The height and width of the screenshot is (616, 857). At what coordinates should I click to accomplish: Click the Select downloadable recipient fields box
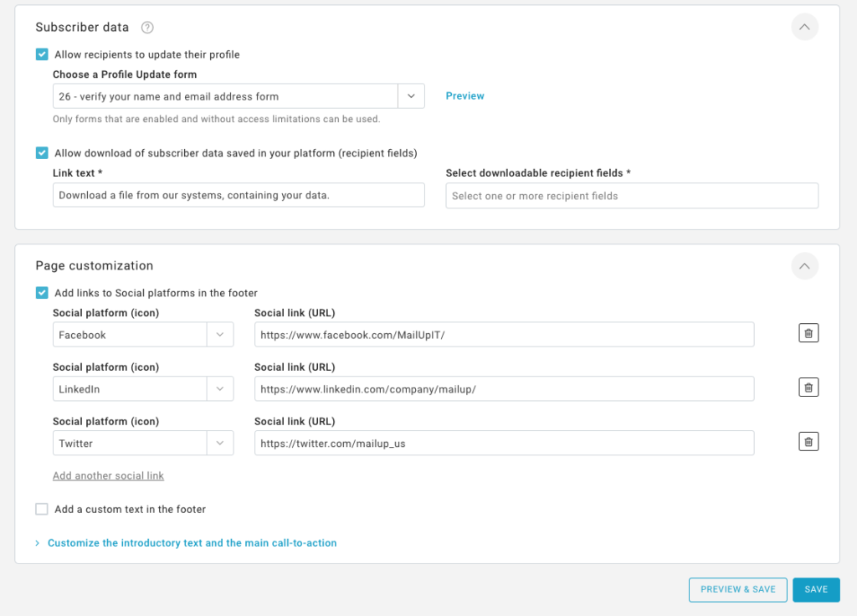point(631,196)
